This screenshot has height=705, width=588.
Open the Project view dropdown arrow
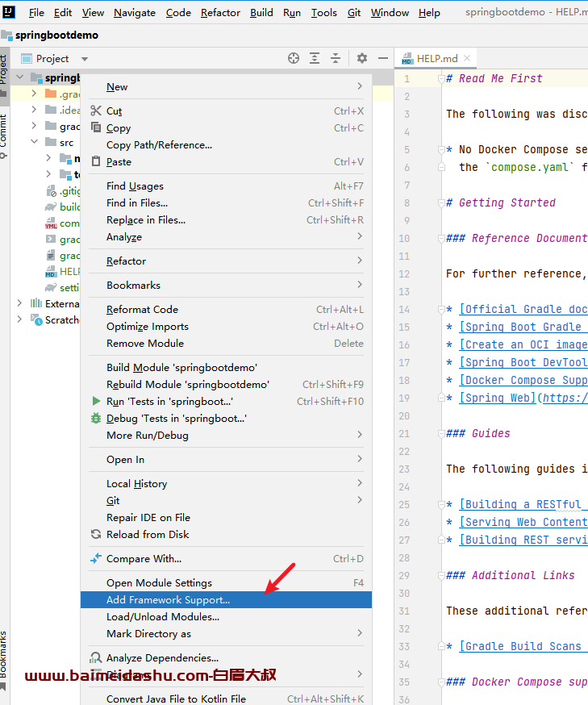pos(85,59)
